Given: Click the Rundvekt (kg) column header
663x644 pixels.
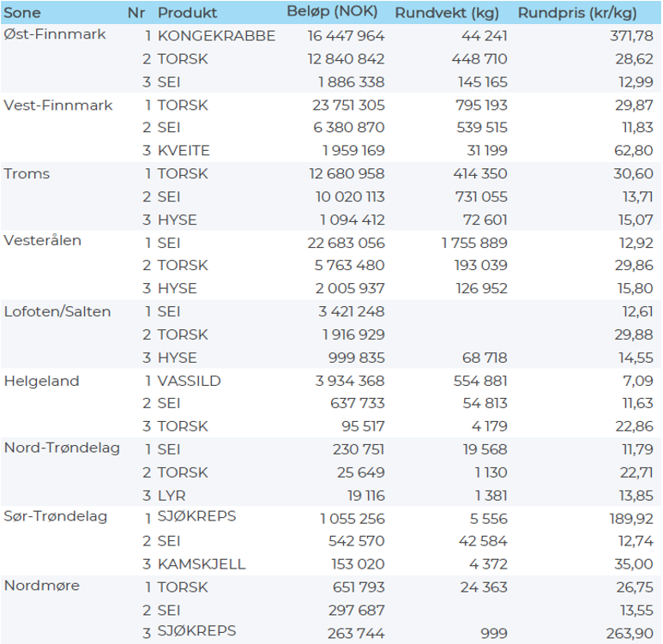Looking at the screenshot, I should click(x=449, y=14).
